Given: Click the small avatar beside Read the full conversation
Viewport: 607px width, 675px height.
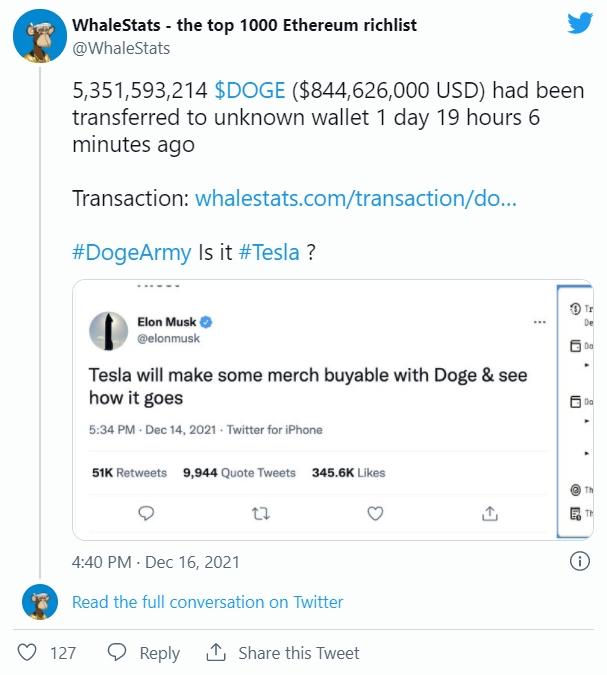Looking at the screenshot, I should pyautogui.click(x=41, y=602).
